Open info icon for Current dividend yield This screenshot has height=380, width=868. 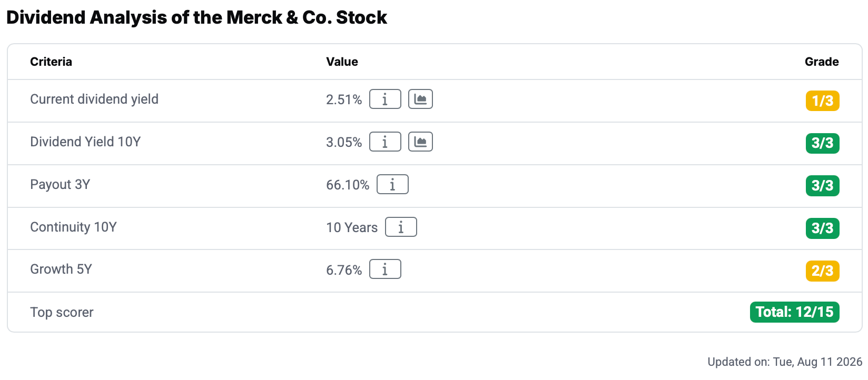click(385, 99)
